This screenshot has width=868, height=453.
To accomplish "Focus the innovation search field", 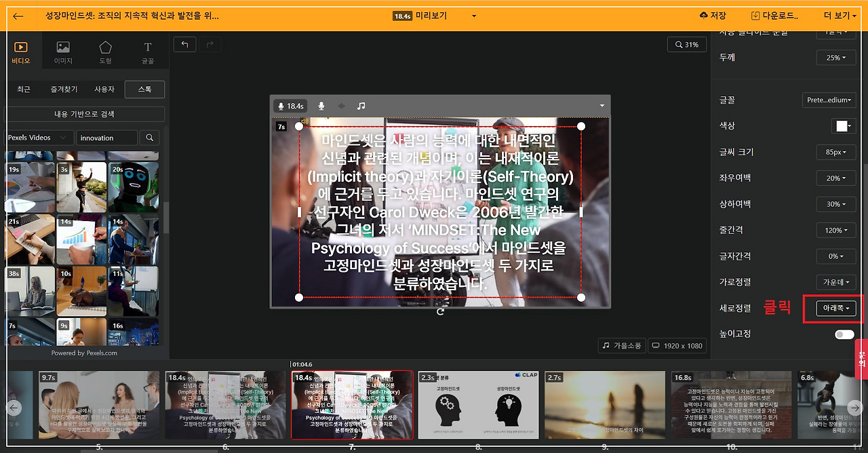I will pyautogui.click(x=106, y=138).
